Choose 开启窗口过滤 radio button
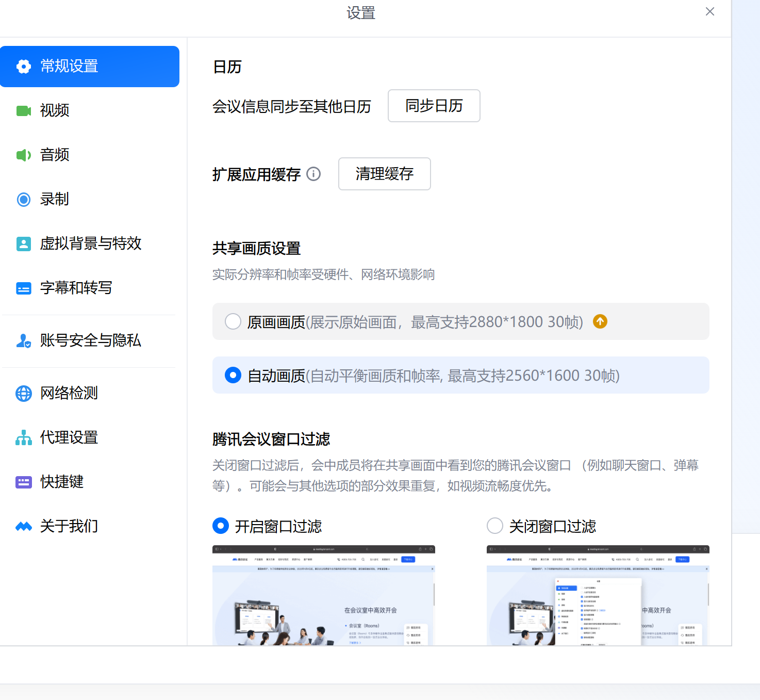The height and width of the screenshot is (700, 760). 221,526
